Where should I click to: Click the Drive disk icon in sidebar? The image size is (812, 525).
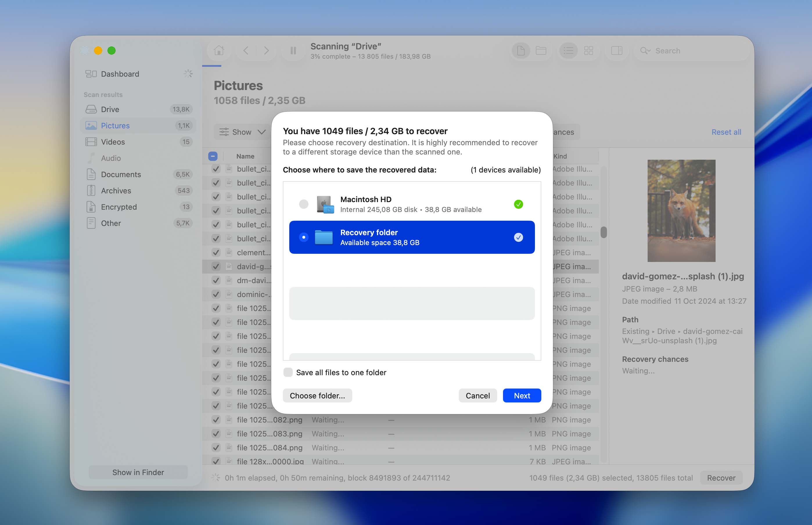[91, 109]
